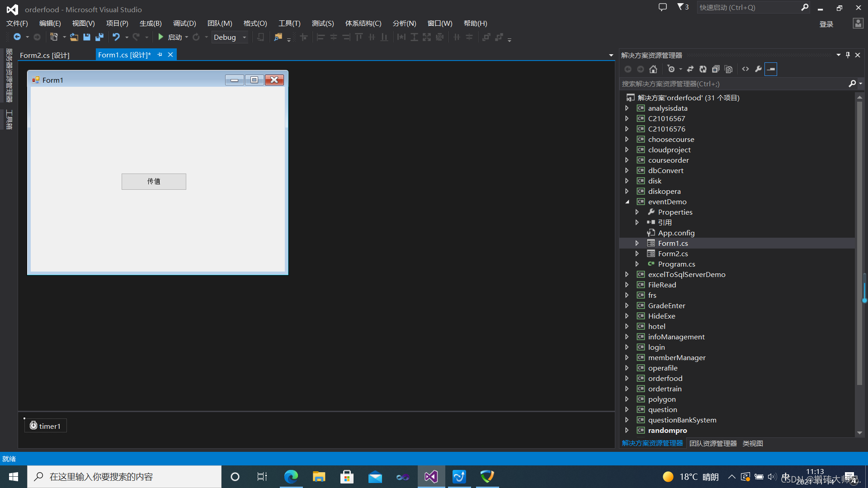This screenshot has width=868, height=488.
Task: Toggle Show All Files in Solution Explorer
Action: pos(728,69)
